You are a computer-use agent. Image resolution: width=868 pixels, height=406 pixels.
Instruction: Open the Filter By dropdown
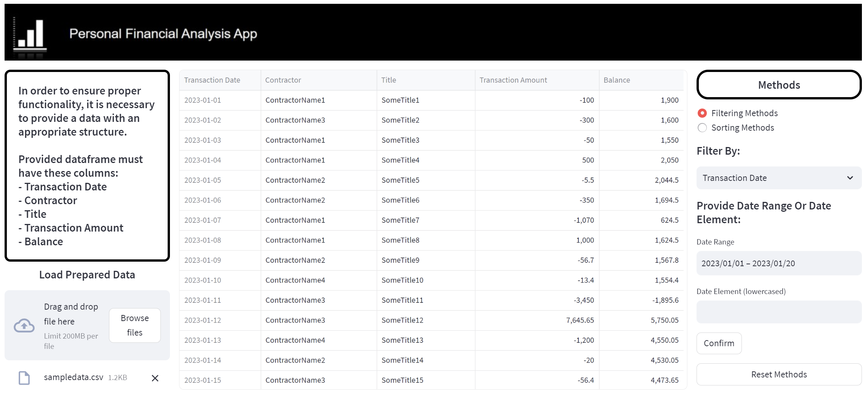click(773, 178)
